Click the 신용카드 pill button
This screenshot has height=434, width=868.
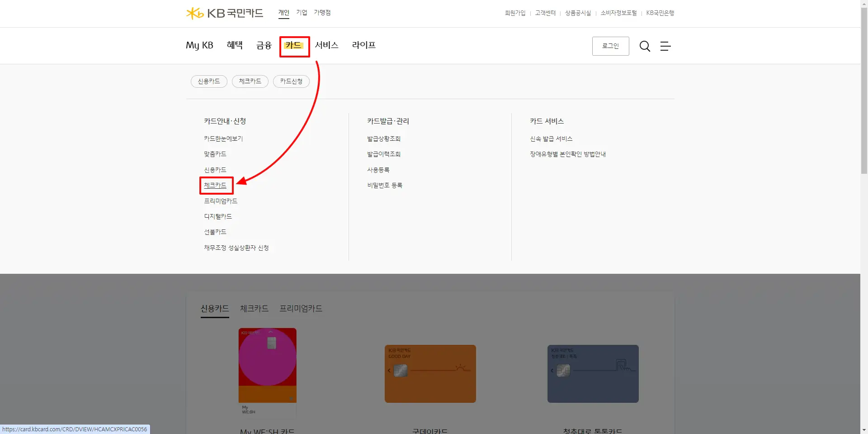(x=209, y=81)
